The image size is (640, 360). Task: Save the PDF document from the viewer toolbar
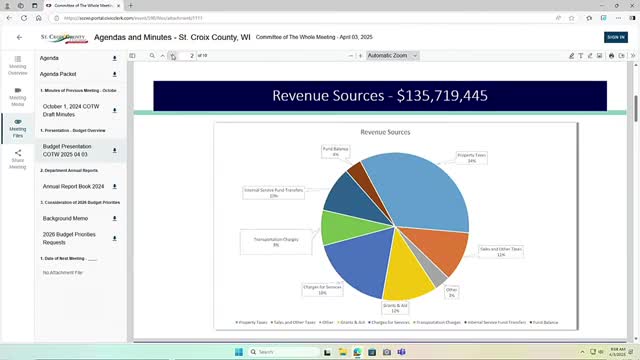(621, 56)
